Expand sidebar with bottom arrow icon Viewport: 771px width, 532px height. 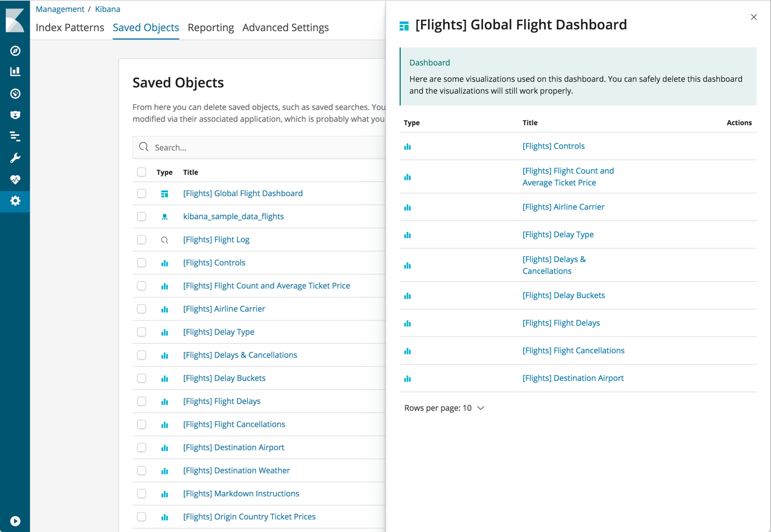pos(15,521)
